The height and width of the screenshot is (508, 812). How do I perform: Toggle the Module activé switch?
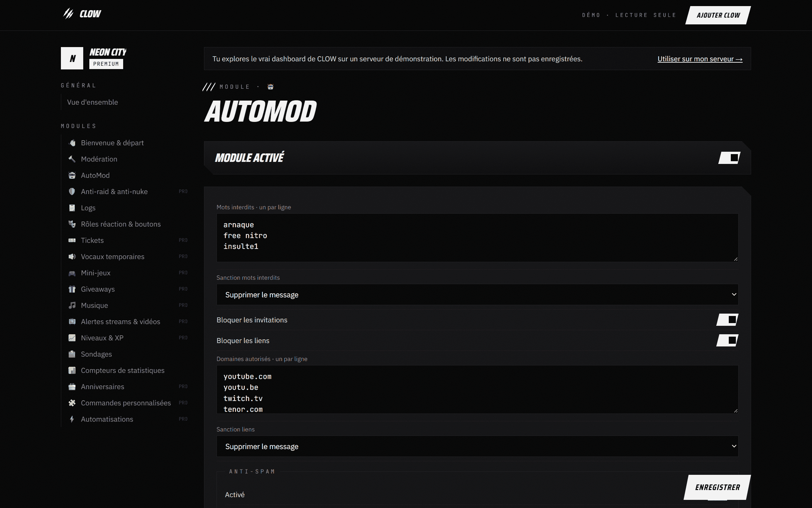pyautogui.click(x=729, y=158)
